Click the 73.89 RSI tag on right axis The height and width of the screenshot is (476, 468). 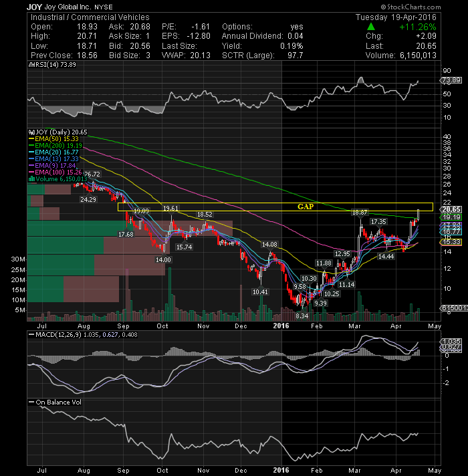coord(451,80)
